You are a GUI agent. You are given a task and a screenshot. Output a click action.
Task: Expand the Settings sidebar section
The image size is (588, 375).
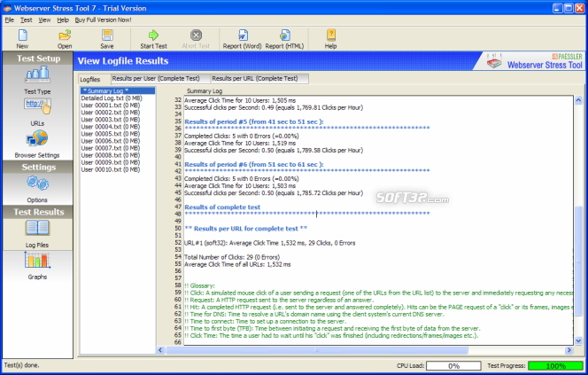(x=38, y=167)
